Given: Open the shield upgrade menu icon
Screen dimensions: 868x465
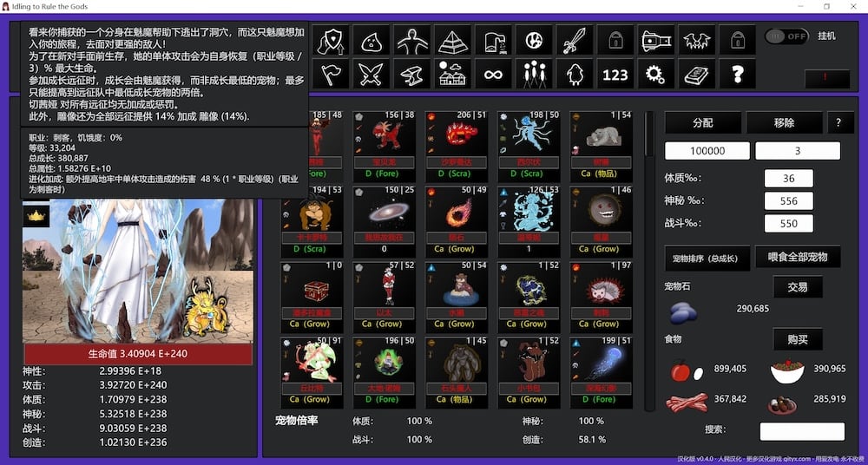Looking at the screenshot, I should click(331, 40).
